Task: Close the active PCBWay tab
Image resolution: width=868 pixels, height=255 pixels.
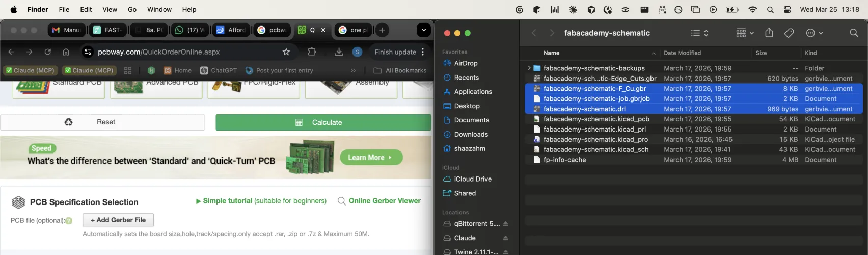Action: click(x=323, y=30)
